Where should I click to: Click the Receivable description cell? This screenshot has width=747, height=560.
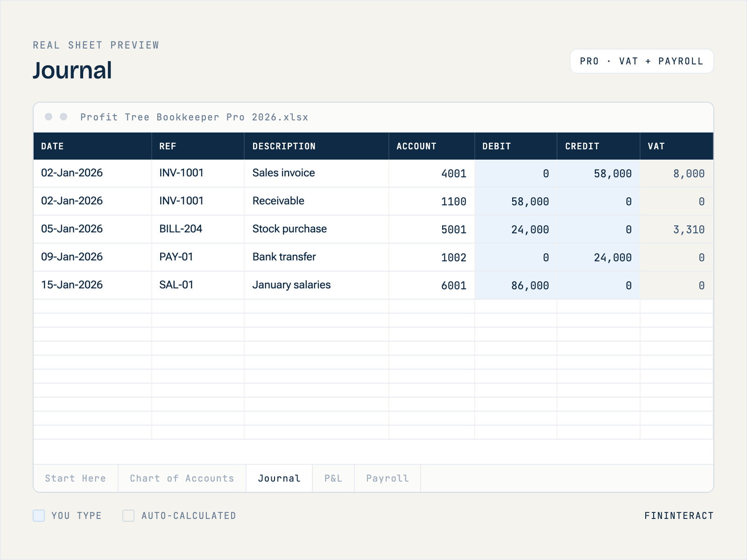click(x=317, y=201)
